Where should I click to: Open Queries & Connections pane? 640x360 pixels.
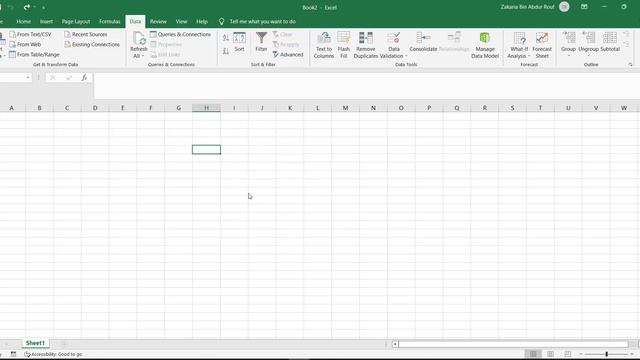(180, 34)
